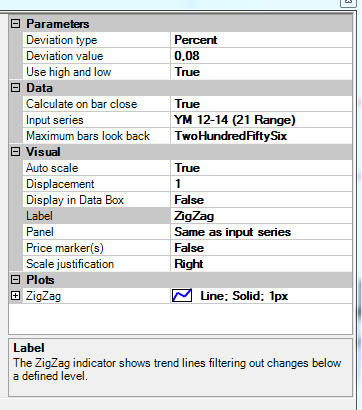Image resolution: width=362 pixels, height=410 pixels.
Task: Edit the Displacement value 1
Action: [x=261, y=184]
